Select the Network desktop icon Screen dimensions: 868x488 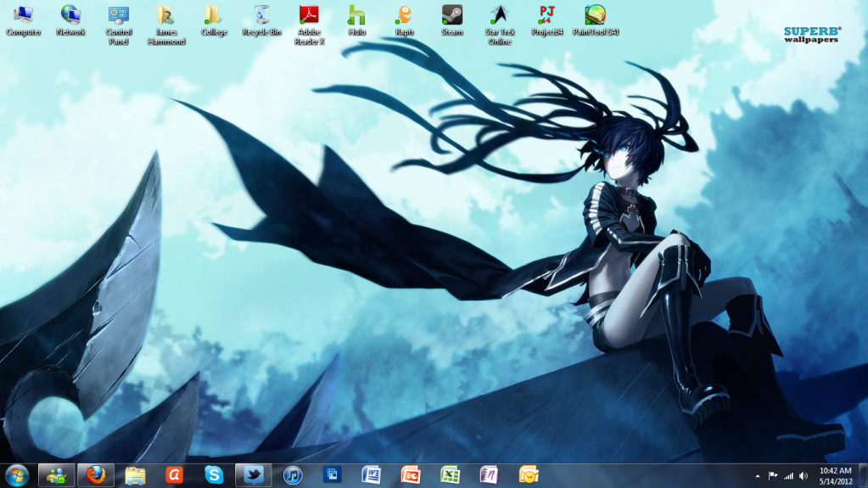click(71, 20)
